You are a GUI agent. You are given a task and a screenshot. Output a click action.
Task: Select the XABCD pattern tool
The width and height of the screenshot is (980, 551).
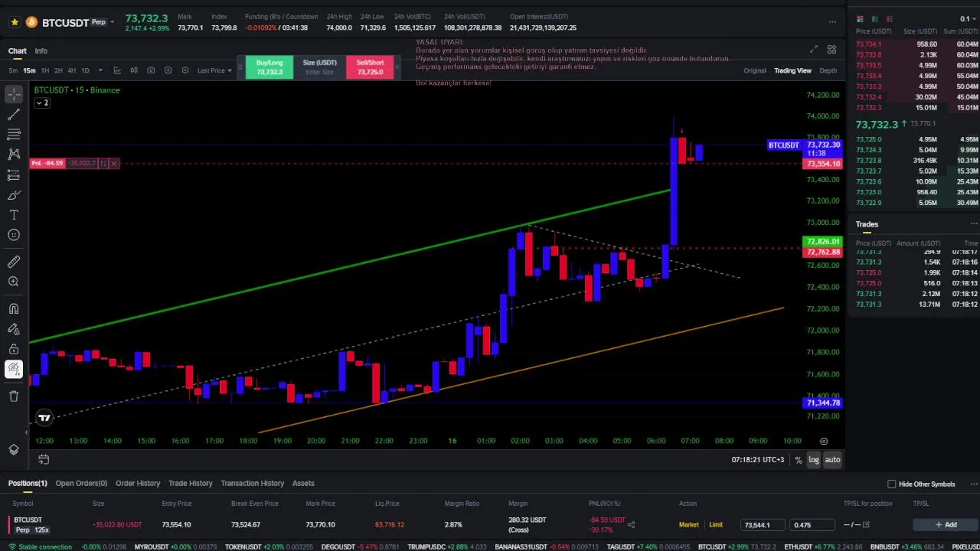pyautogui.click(x=14, y=155)
